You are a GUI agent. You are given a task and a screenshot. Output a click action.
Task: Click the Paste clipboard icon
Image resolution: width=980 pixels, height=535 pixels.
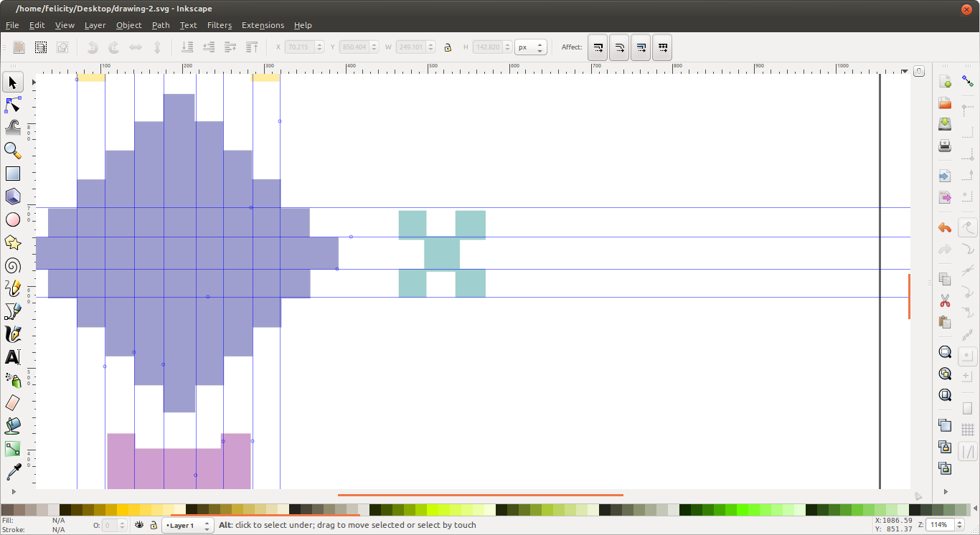click(945, 322)
